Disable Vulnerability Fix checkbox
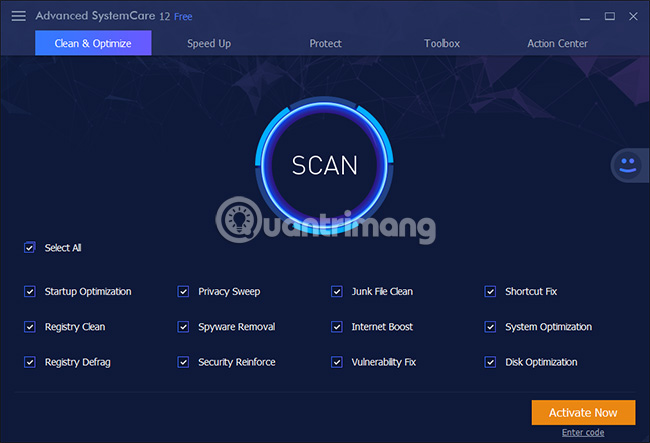The width and height of the screenshot is (650, 443). [337, 362]
